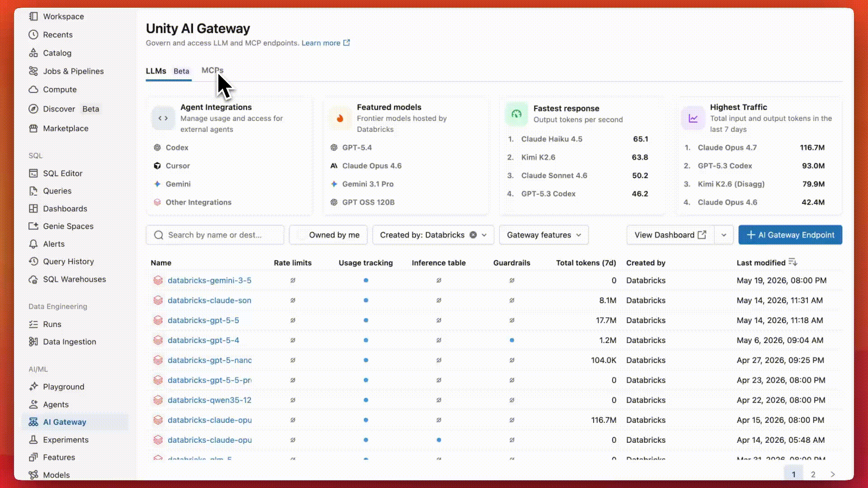Viewport: 868px width, 488px height.
Task: Toggle the Owned by me filter
Action: pos(329,235)
